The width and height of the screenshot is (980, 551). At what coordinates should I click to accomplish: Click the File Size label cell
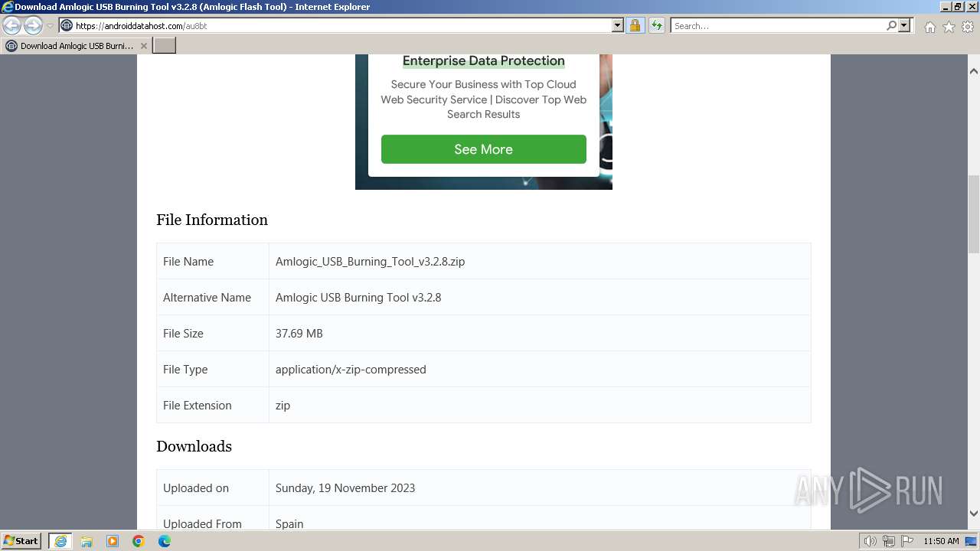coord(213,333)
